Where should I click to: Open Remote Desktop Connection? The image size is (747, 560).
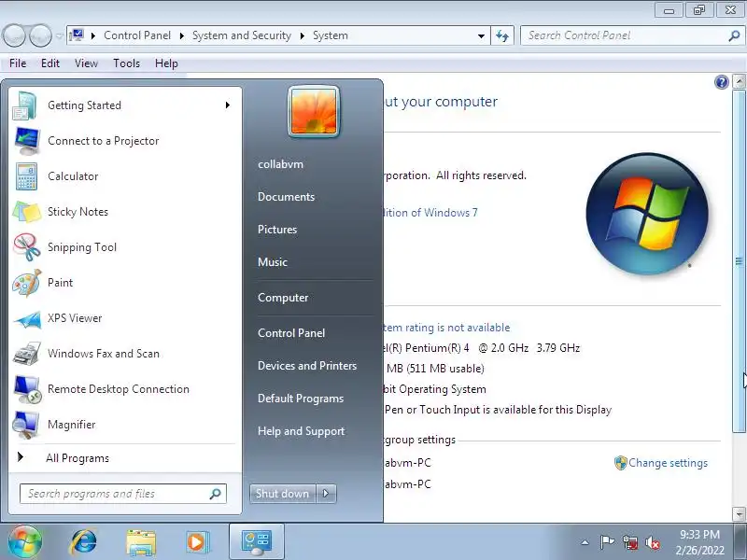point(124,389)
